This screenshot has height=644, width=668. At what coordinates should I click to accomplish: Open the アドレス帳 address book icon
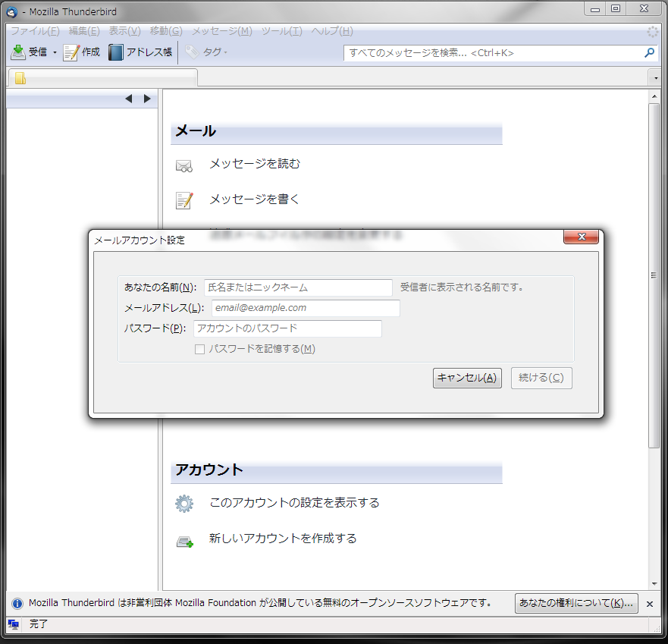point(115,52)
